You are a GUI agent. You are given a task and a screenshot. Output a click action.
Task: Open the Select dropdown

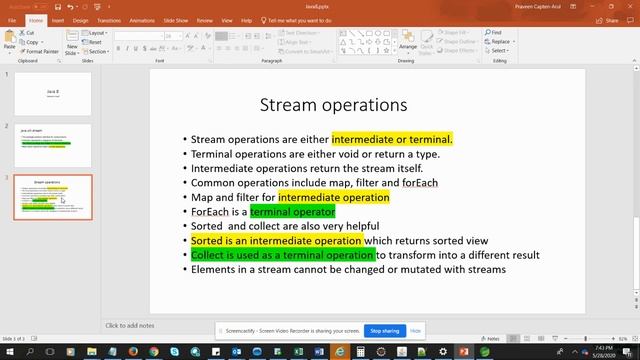click(497, 51)
